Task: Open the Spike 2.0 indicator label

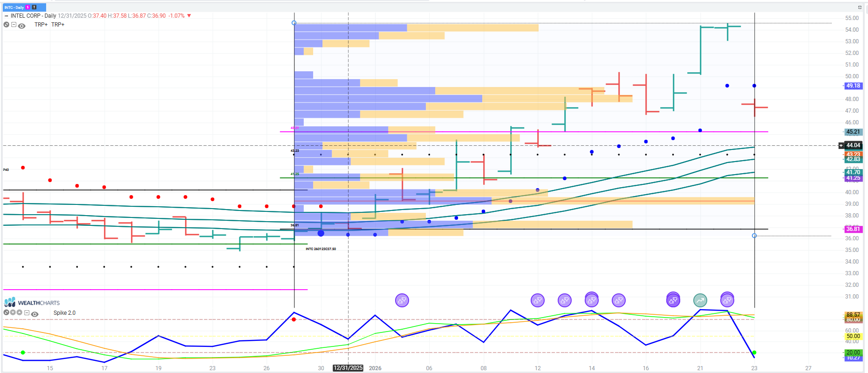Action: [x=64, y=313]
